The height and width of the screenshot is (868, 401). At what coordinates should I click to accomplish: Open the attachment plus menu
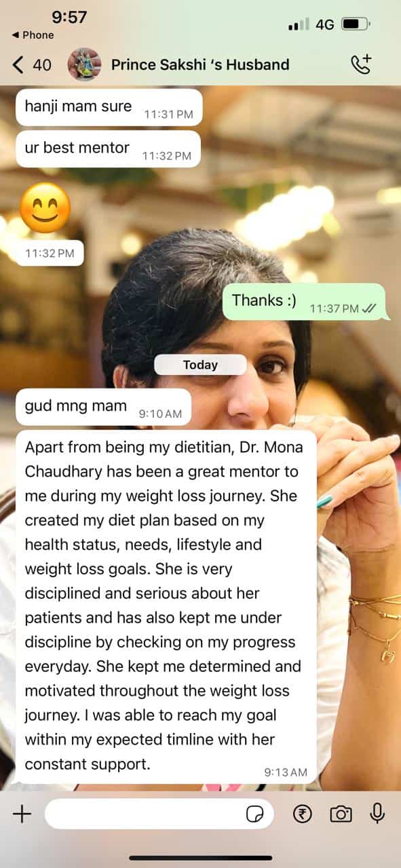[22, 814]
